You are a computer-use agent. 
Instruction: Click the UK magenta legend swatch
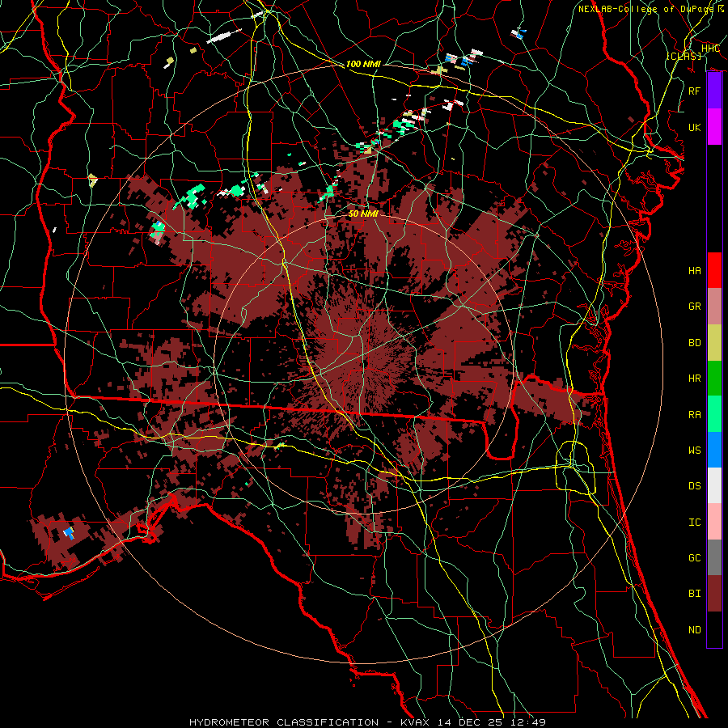tap(714, 127)
